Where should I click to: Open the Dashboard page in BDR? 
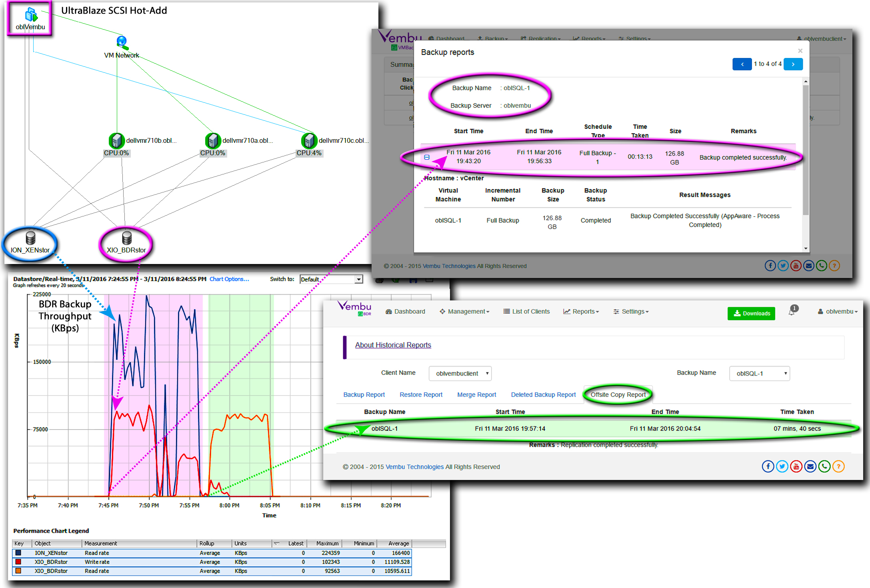(405, 312)
